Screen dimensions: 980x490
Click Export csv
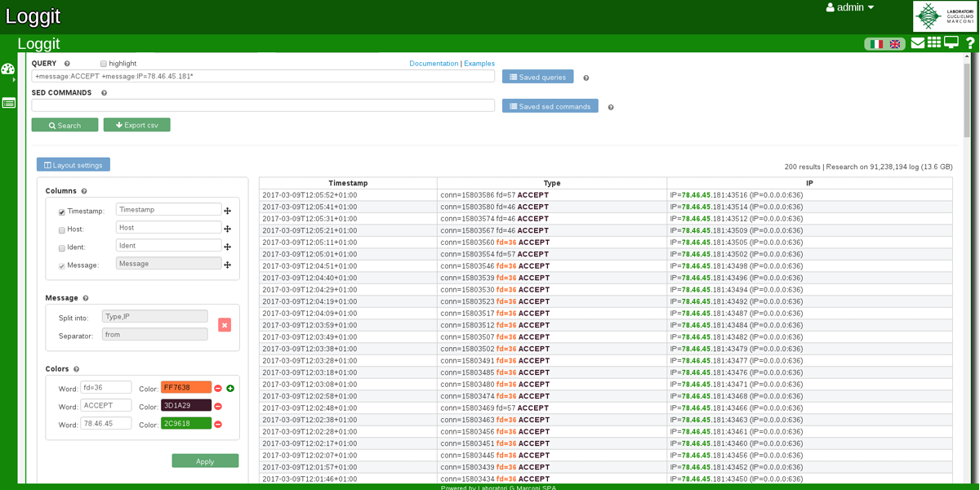[x=136, y=125]
